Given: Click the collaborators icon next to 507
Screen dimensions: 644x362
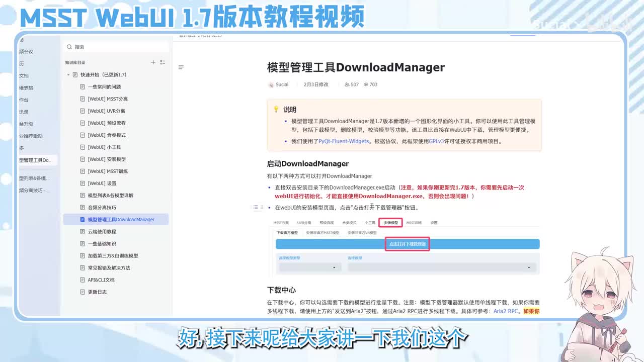Looking at the screenshot, I should coord(347,84).
